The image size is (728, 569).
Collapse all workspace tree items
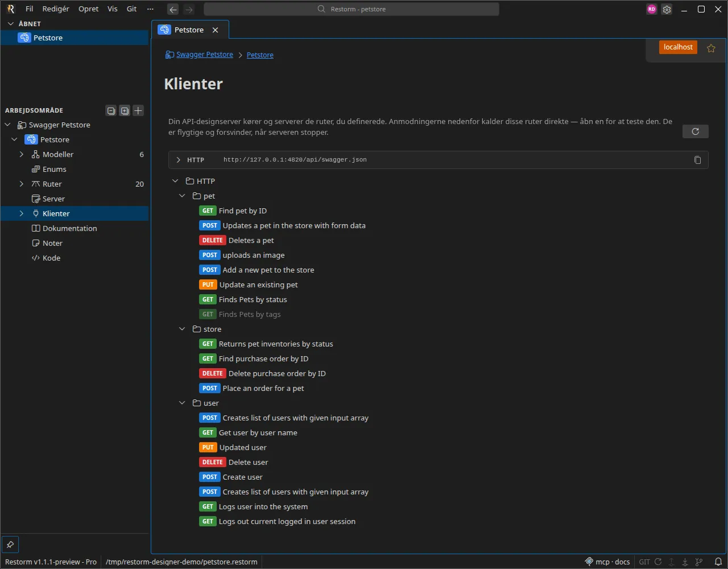(111, 110)
